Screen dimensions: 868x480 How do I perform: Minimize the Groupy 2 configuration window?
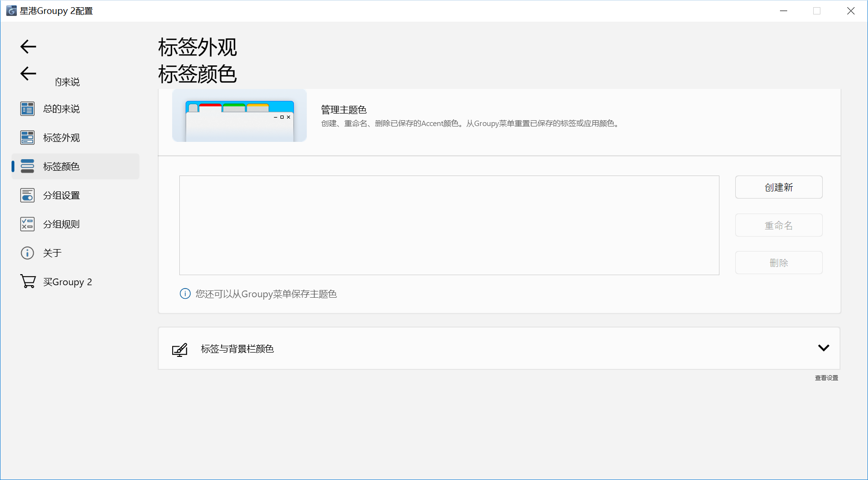point(783,11)
